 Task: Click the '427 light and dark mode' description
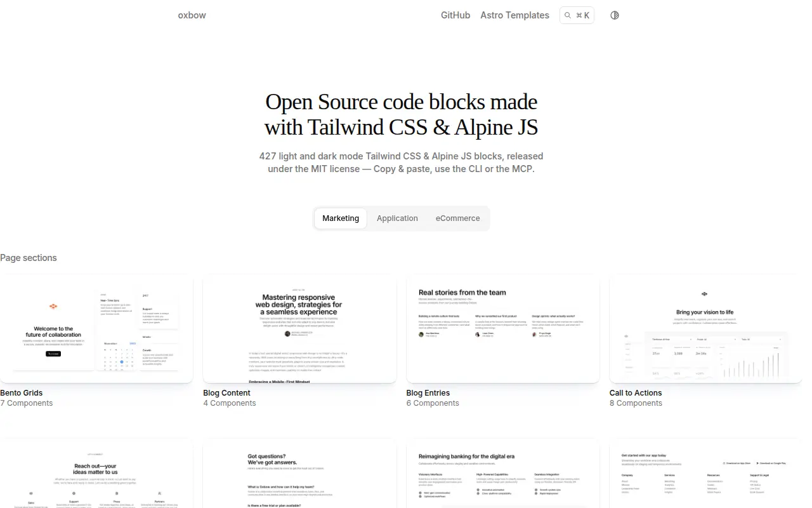tap(401, 163)
